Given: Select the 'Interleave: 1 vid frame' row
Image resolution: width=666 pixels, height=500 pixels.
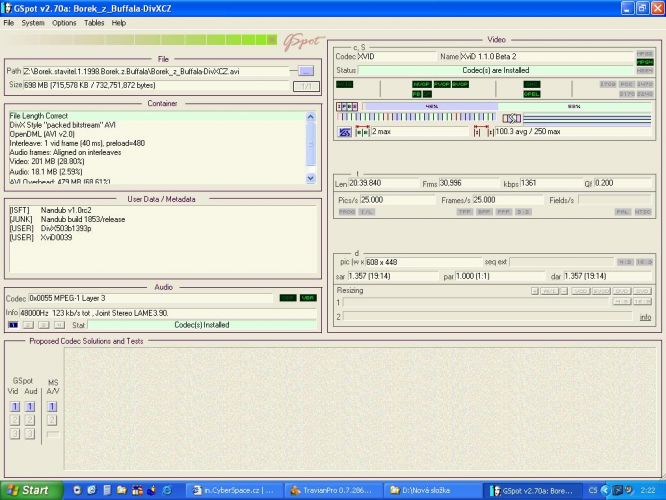Looking at the screenshot, I should (156, 143).
